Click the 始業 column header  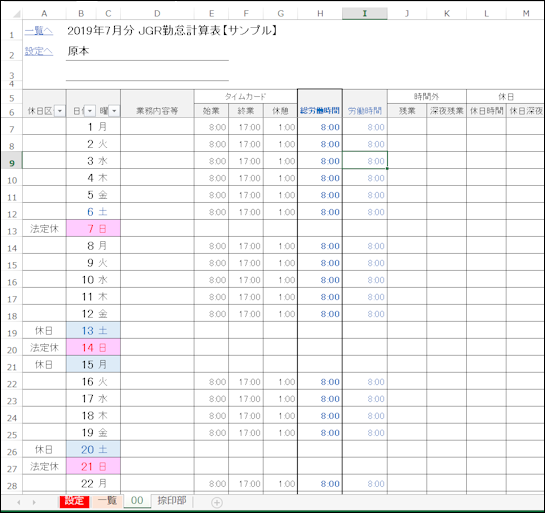click(x=211, y=111)
